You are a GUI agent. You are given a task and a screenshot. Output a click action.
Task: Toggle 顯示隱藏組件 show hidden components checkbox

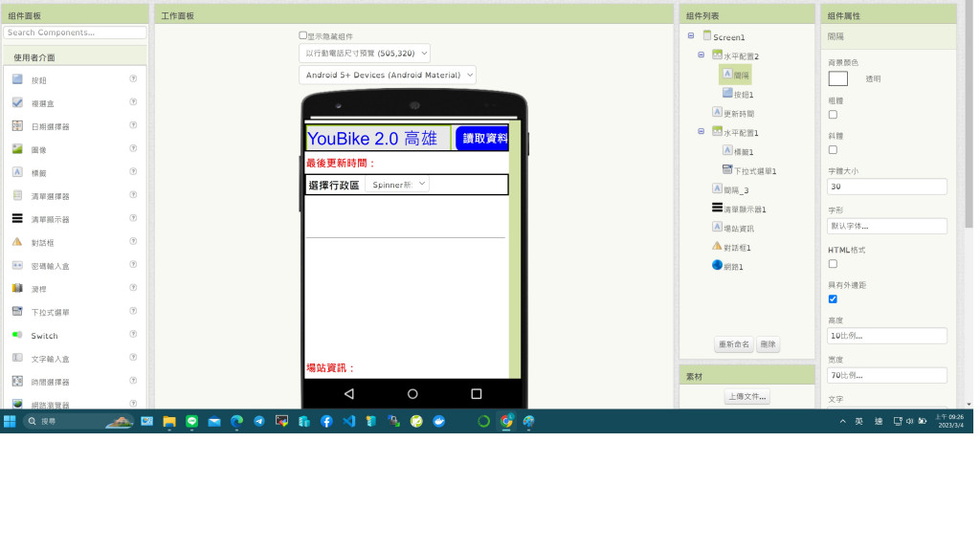(302, 35)
